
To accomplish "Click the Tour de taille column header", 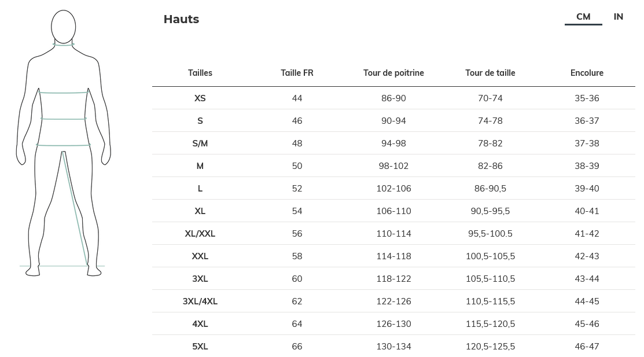I will tap(490, 73).
